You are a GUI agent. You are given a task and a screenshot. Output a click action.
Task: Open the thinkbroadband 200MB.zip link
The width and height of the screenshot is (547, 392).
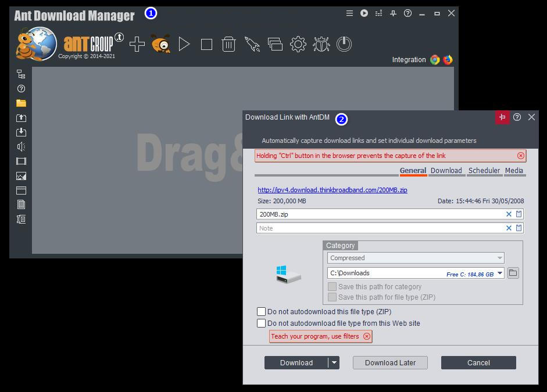coord(333,190)
